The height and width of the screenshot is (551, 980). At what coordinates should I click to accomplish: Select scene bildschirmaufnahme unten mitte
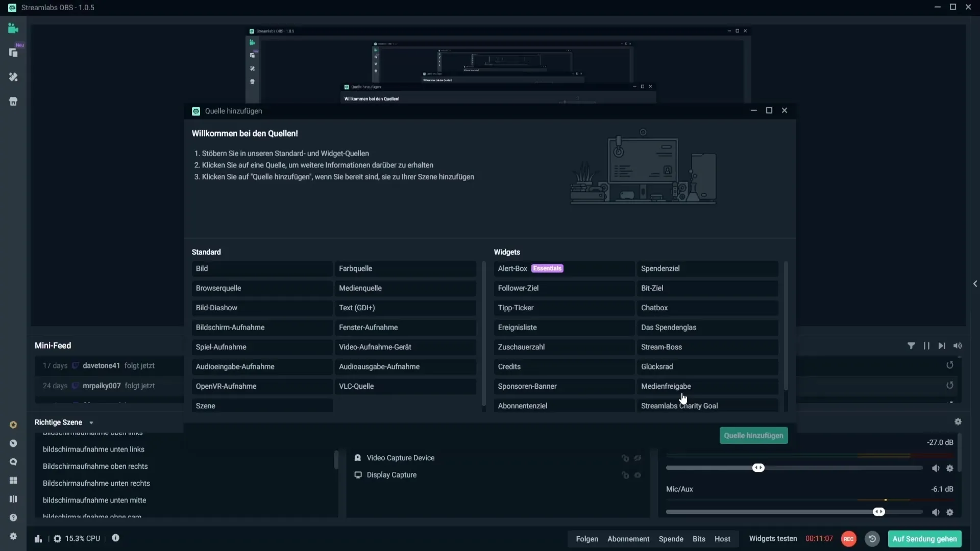[x=94, y=500]
